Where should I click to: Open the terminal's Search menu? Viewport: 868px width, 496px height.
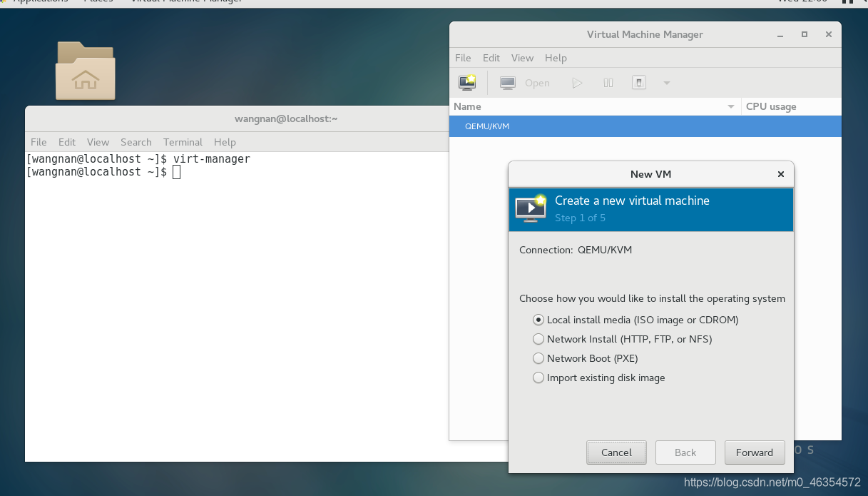(136, 142)
